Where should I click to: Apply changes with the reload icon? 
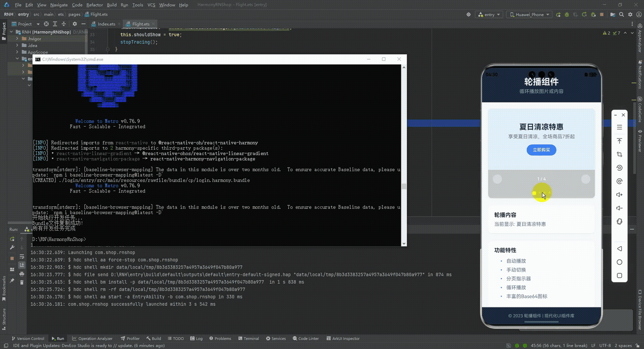pyautogui.click(x=584, y=15)
